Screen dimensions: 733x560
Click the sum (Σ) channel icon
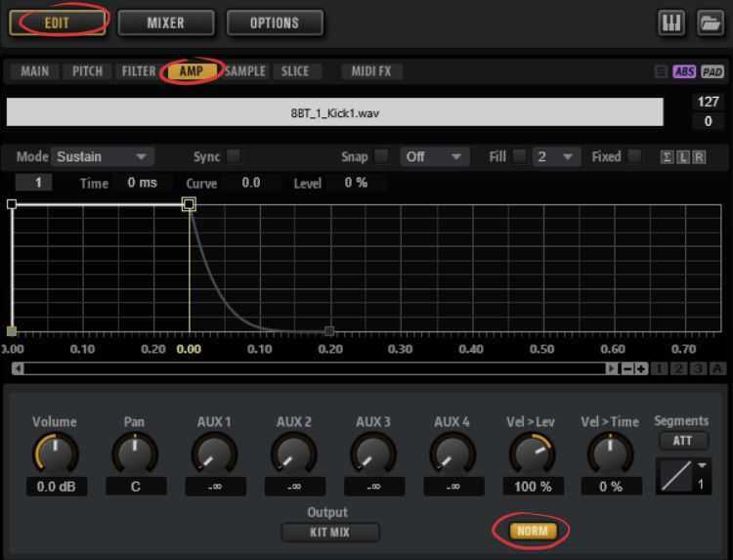[x=668, y=157]
